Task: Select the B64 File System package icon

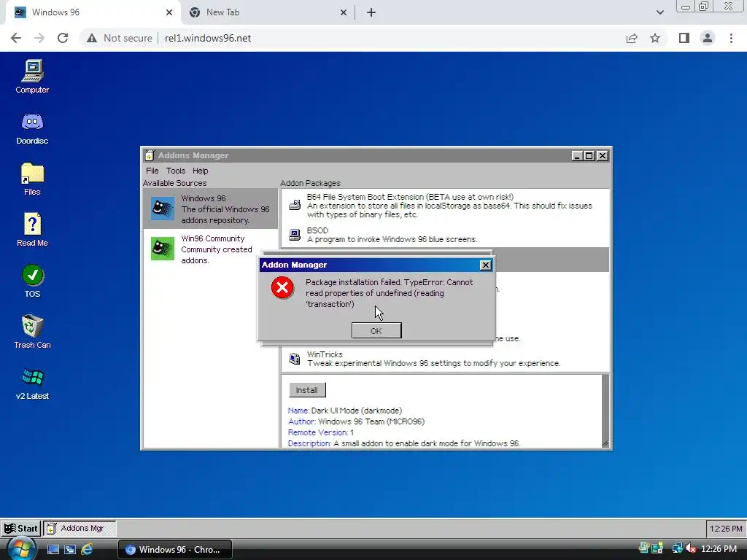Action: click(295, 205)
